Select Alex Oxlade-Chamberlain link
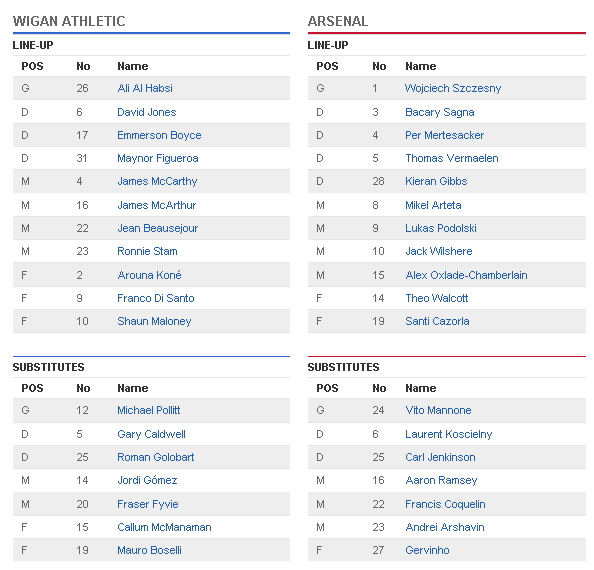Viewport: 594px width, 570px height. (x=466, y=275)
